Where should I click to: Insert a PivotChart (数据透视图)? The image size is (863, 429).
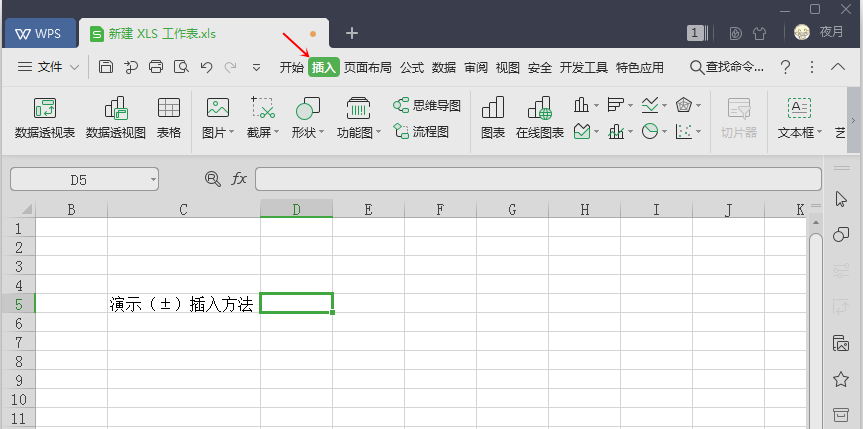point(116,118)
